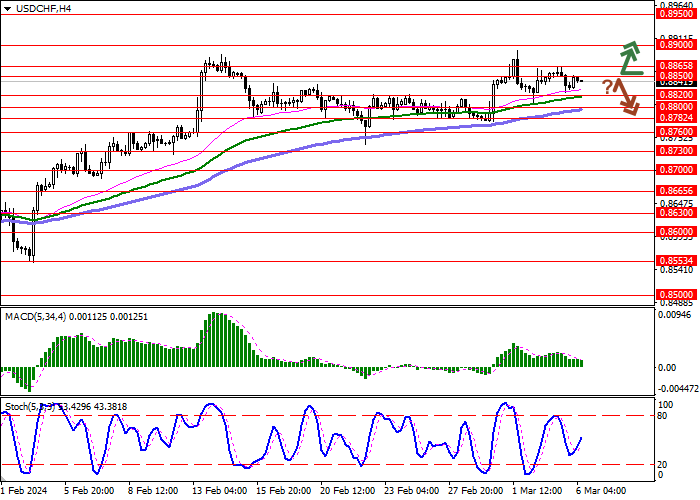700x500 pixels.
Task: Select the 0.87824 price level label
Action: click(676, 118)
